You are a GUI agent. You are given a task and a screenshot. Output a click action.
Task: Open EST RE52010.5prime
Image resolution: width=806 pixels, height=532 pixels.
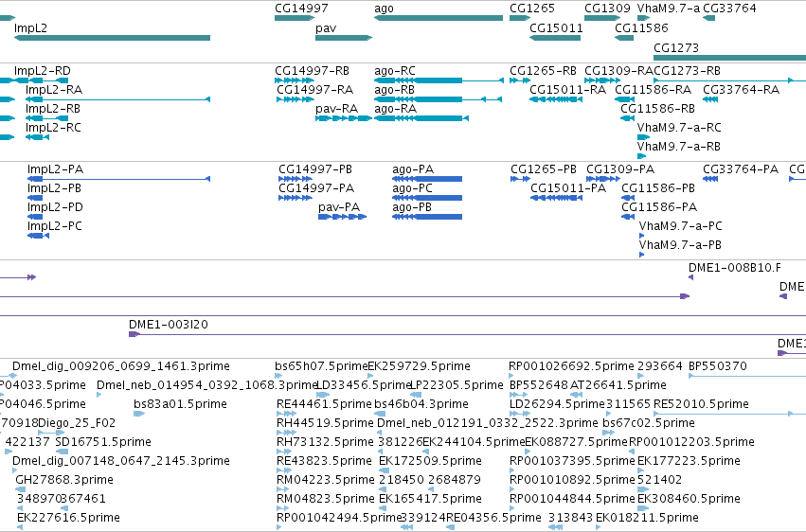[x=701, y=404]
